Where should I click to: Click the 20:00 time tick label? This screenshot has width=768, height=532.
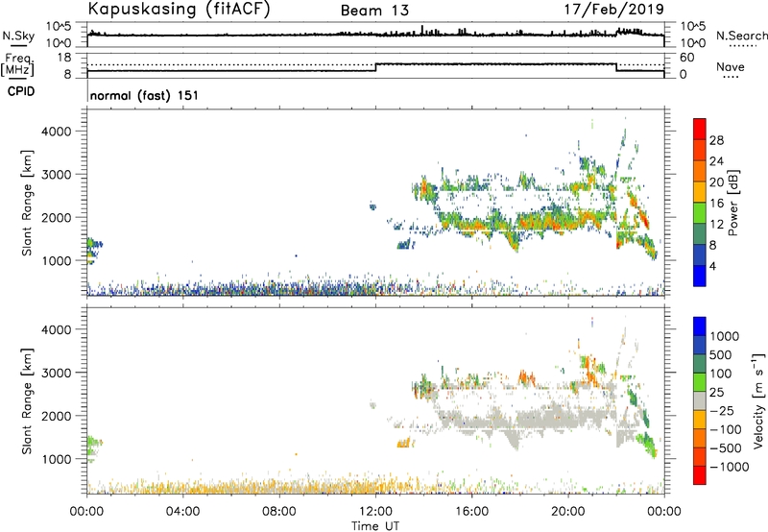pos(568,512)
